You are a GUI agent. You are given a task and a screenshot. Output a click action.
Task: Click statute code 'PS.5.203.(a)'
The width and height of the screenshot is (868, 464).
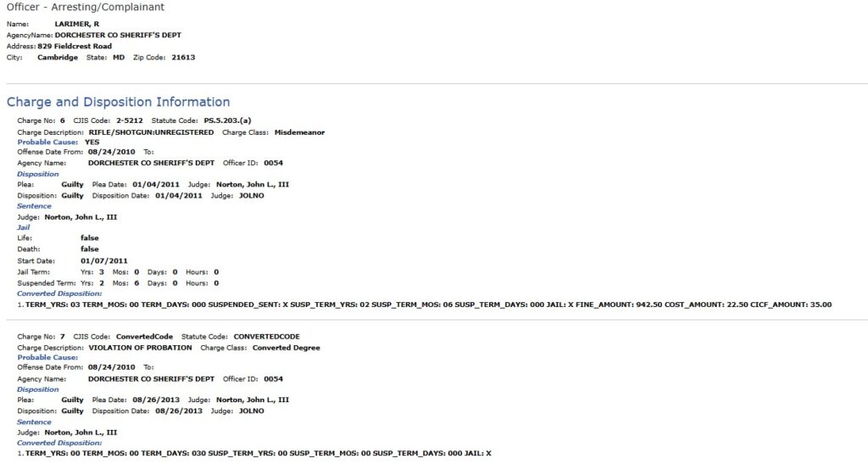tap(227, 121)
